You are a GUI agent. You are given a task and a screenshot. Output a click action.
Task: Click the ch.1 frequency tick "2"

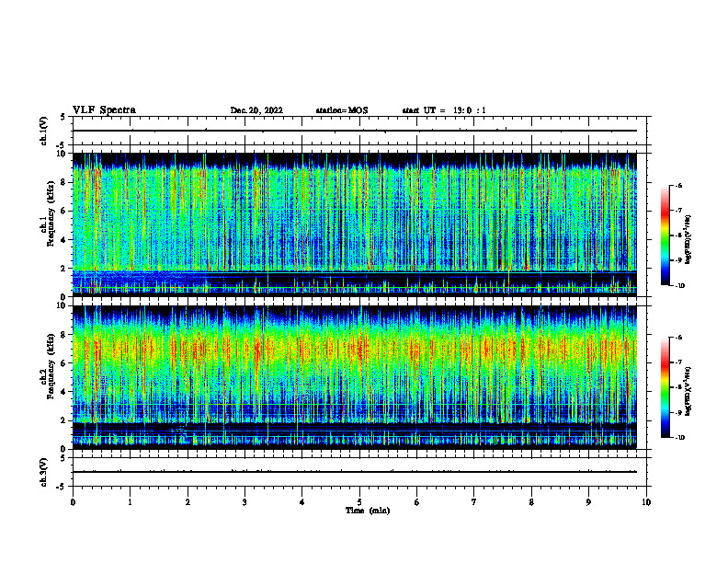[63, 269]
